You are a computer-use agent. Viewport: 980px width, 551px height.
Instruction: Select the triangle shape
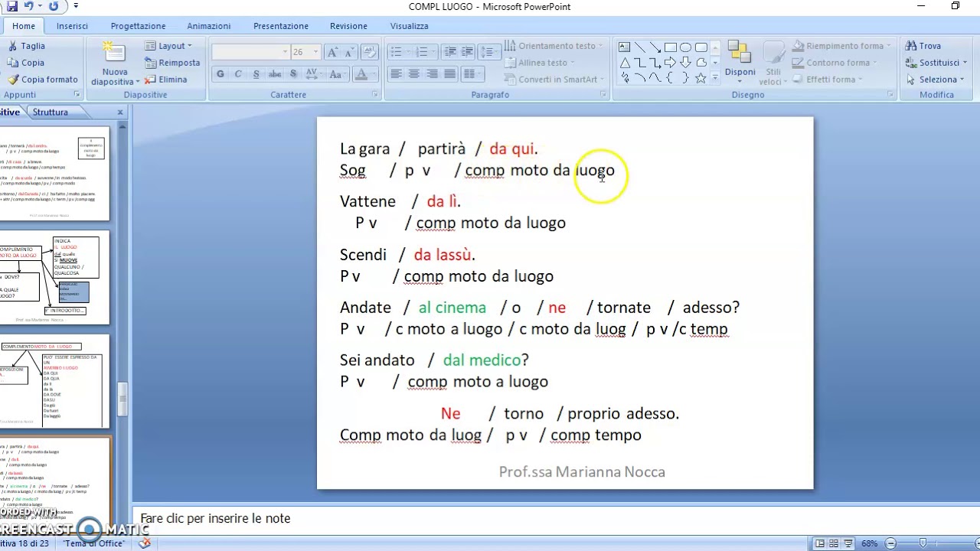tap(625, 63)
